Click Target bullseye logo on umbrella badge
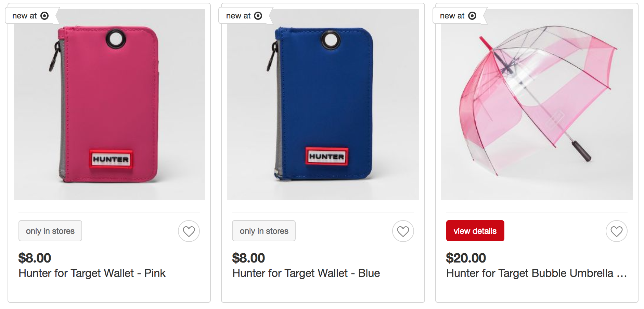 pos(472,16)
